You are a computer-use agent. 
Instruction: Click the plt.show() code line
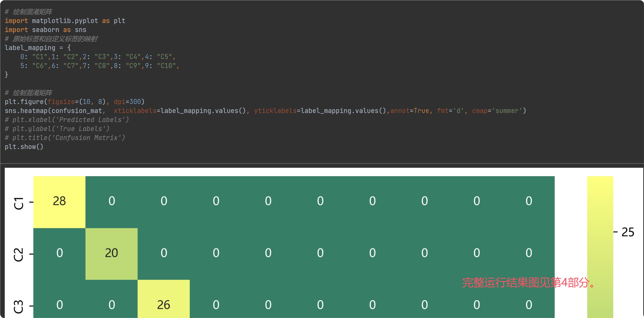(x=24, y=147)
